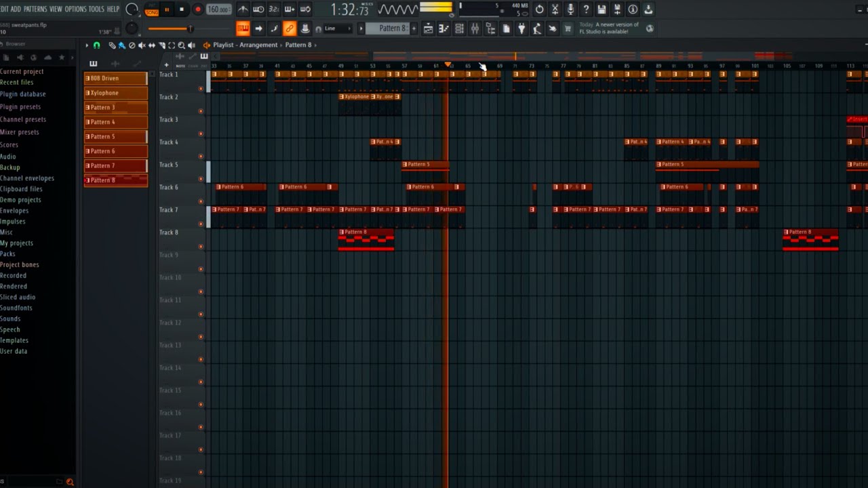Open the Channel rack from toolbar
The width and height of the screenshot is (868, 488).
coord(459,28)
